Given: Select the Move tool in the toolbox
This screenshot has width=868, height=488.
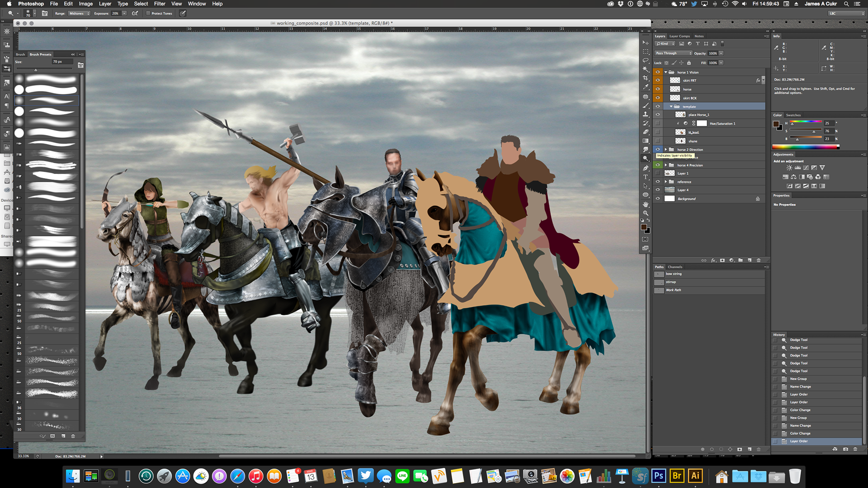Looking at the screenshot, I should (646, 42).
